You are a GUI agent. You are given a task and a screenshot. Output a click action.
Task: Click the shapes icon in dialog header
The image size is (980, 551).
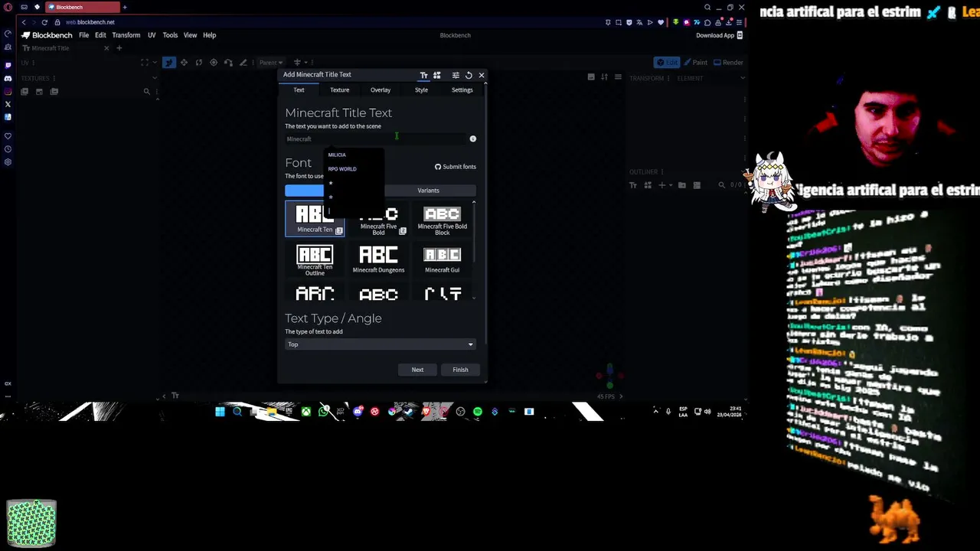pyautogui.click(x=436, y=75)
